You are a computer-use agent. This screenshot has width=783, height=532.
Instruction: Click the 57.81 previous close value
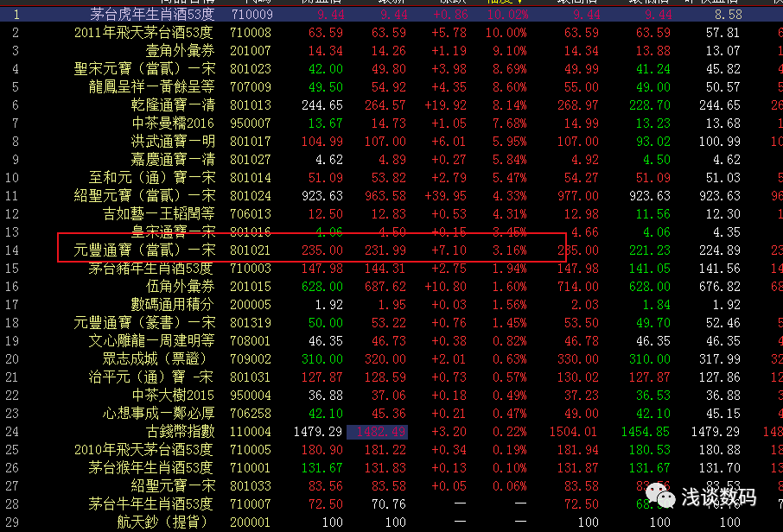tap(723, 33)
